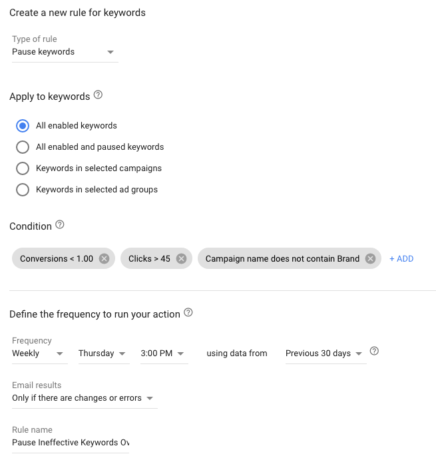Open the 3:00 PM time dropdown
The image size is (436, 460).
[x=164, y=353]
